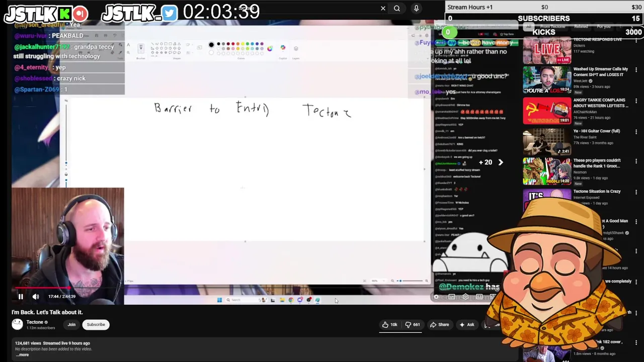Click the thumbs-up like button showing 10k
Screen dimensions: 644x362
coord(389,325)
